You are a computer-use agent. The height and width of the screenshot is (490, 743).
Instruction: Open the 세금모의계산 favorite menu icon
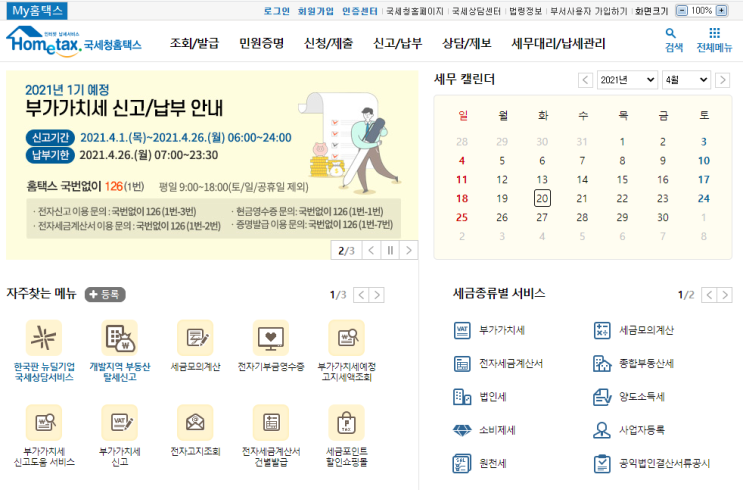[x=195, y=337]
